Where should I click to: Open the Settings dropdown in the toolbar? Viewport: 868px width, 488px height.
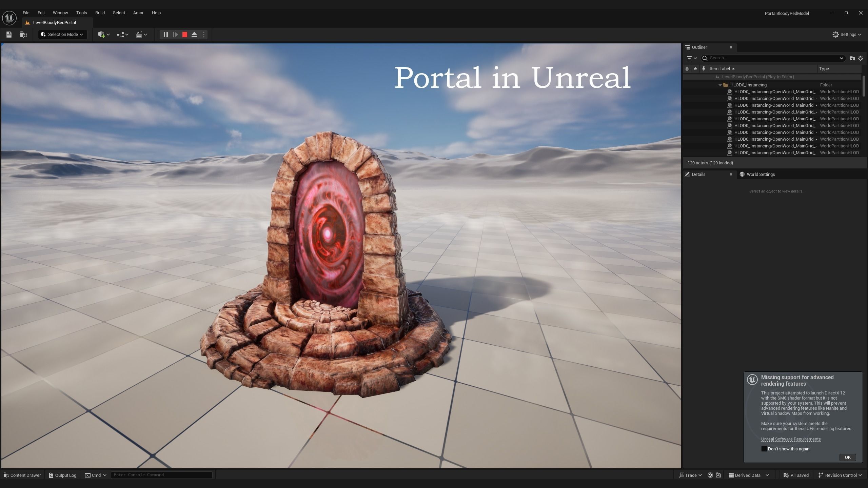pyautogui.click(x=847, y=35)
